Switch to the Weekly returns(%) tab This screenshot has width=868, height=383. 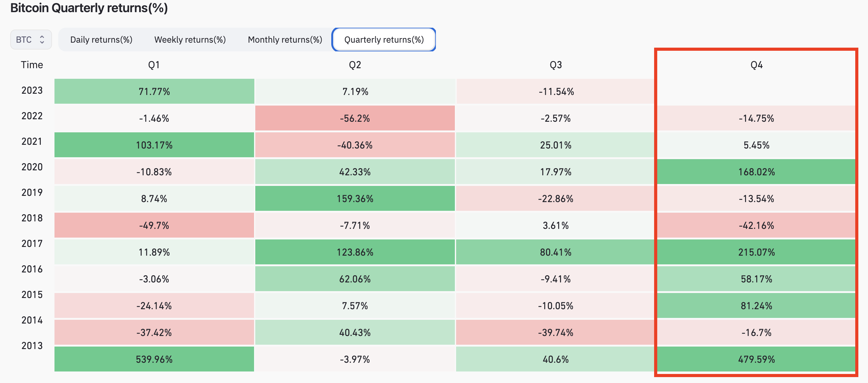pyautogui.click(x=190, y=40)
